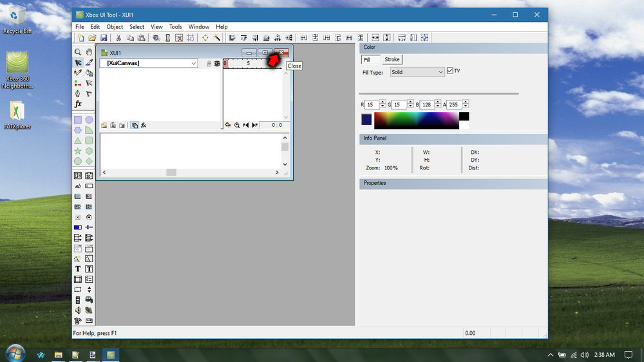The width and height of the screenshot is (644, 362).
Task: Open the Select menu
Action: pos(137,26)
